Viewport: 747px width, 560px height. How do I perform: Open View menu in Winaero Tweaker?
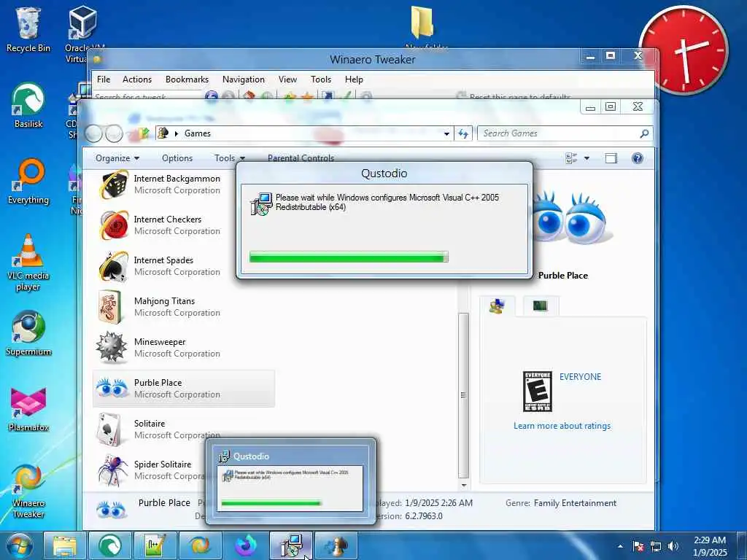point(287,79)
